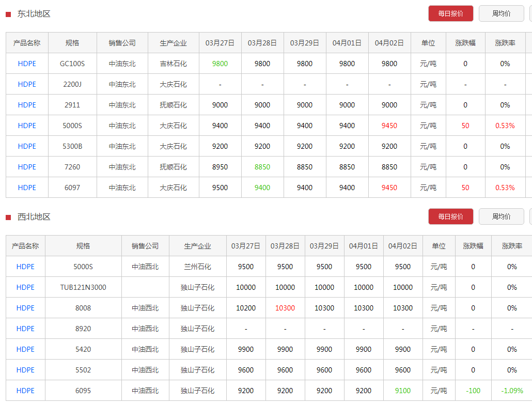Open HDPE link in 2911 row

click(27, 105)
